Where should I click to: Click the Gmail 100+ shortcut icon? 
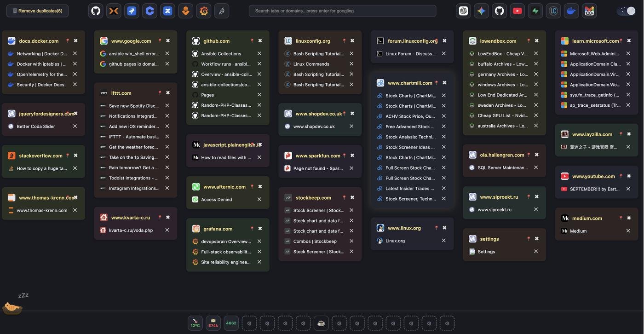[589, 11]
